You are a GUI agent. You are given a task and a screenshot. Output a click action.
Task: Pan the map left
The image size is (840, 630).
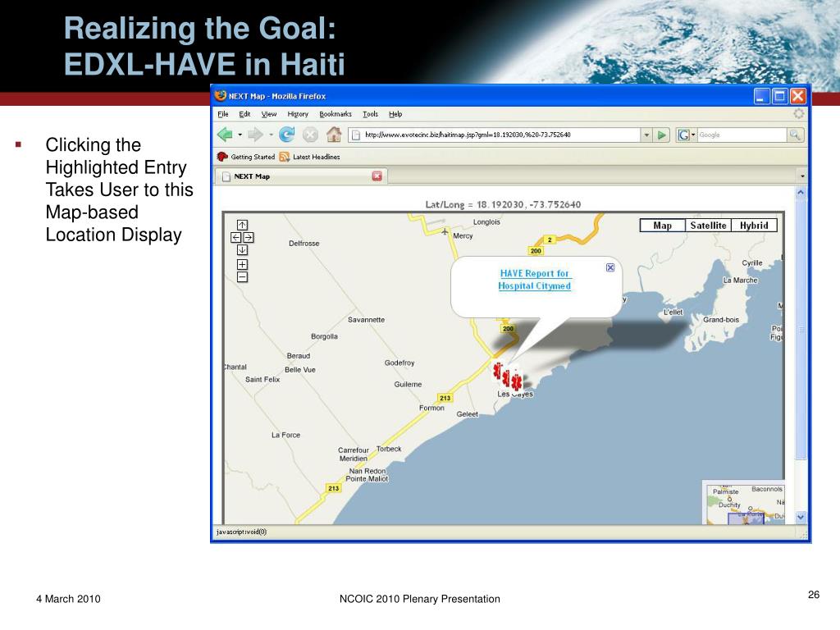(x=236, y=237)
